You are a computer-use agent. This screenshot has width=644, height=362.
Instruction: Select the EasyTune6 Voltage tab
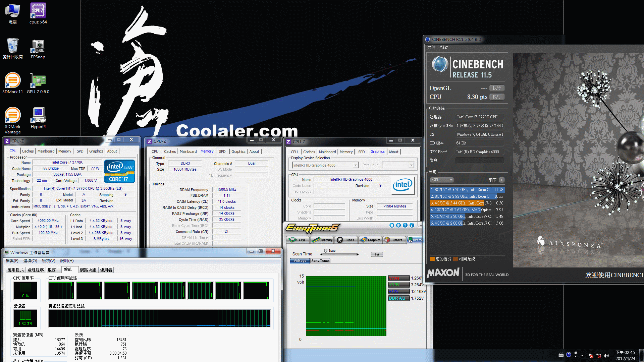pos(300,261)
